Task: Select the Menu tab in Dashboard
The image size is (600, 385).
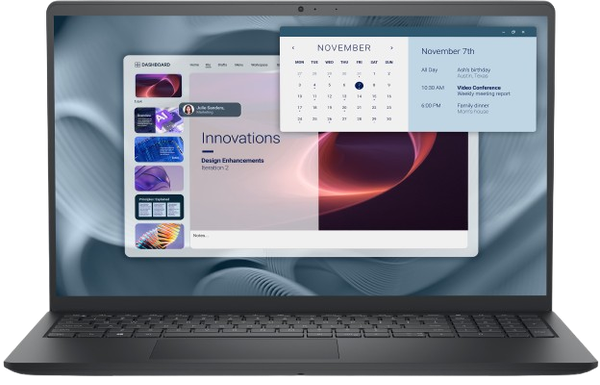Action: (x=239, y=65)
